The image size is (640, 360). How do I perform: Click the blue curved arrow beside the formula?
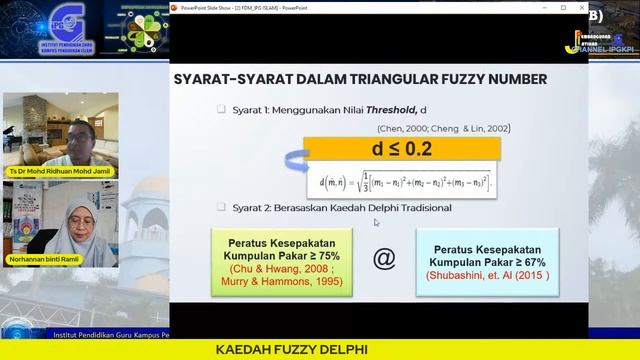[297, 160]
